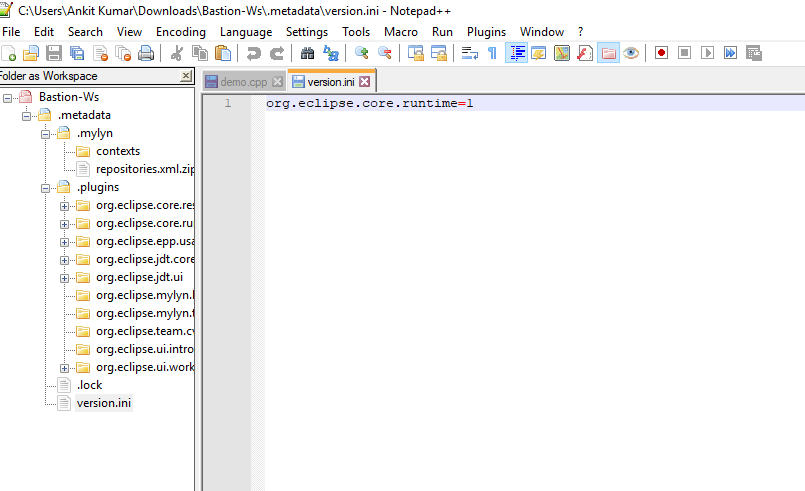Toggle the Word Wrap toolbar button

[470, 53]
